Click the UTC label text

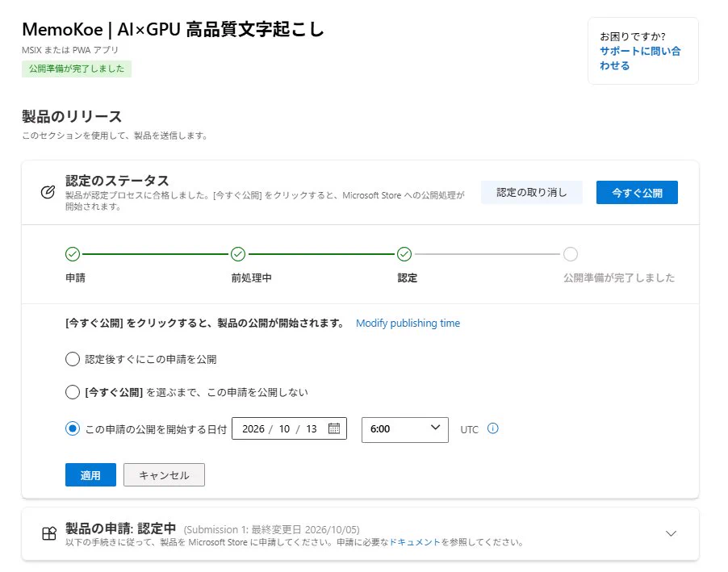[x=469, y=429]
